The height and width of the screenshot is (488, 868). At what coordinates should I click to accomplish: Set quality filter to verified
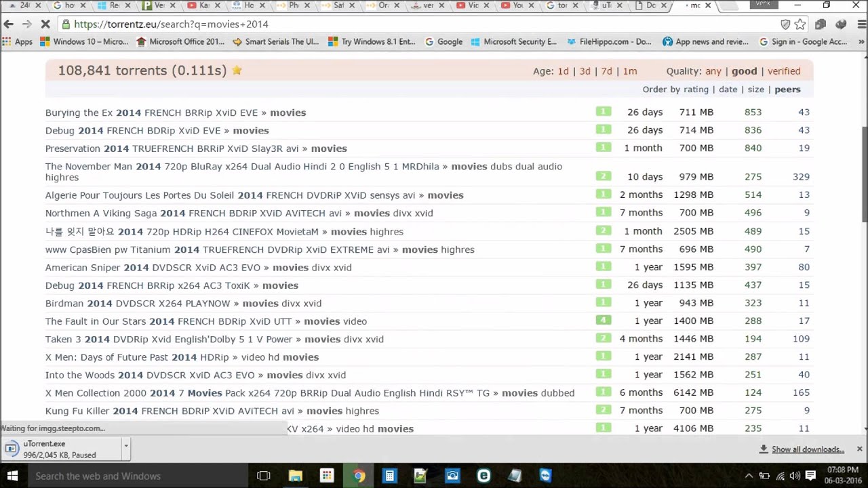(x=784, y=71)
